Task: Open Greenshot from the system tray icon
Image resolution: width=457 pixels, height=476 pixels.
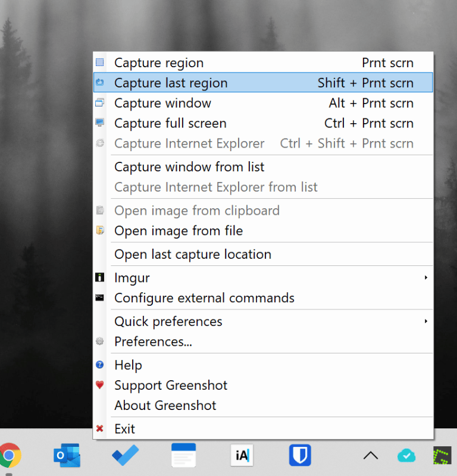Action: pyautogui.click(x=442, y=455)
